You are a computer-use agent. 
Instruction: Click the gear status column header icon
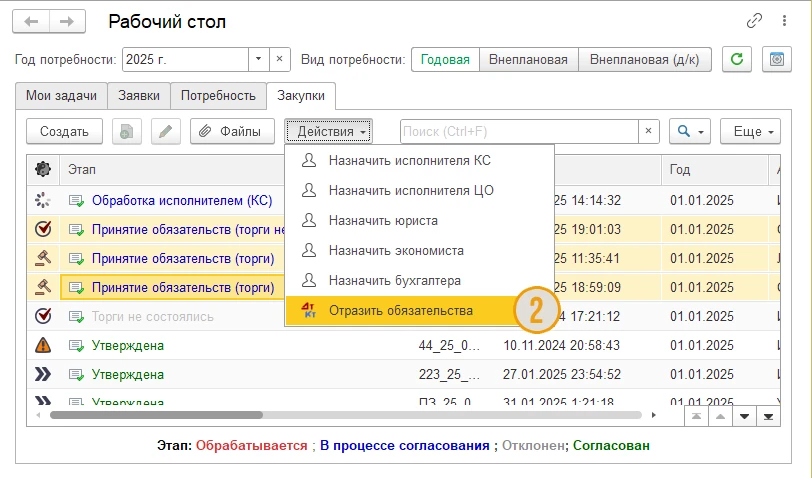pyautogui.click(x=43, y=169)
